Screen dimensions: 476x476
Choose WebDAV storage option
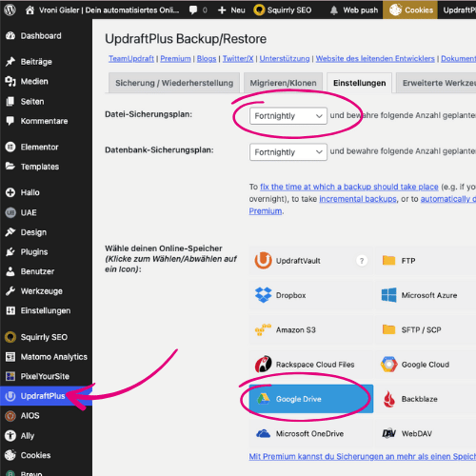click(426, 433)
